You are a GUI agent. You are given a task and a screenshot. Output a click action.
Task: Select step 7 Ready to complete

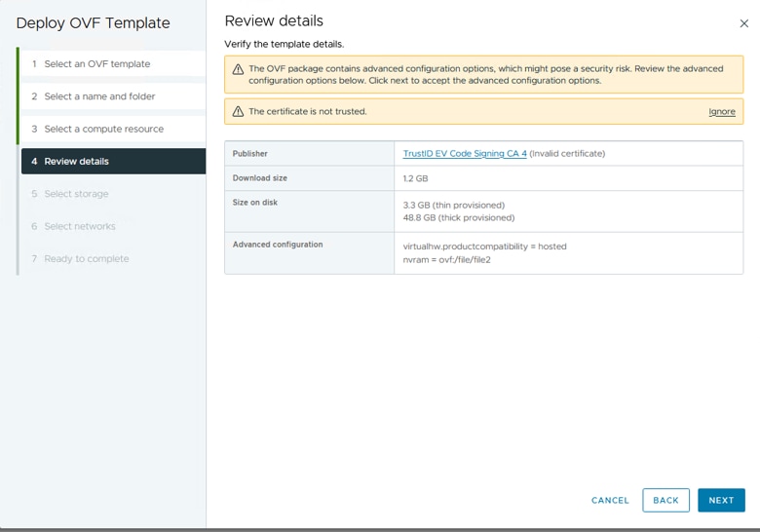[x=113, y=259]
